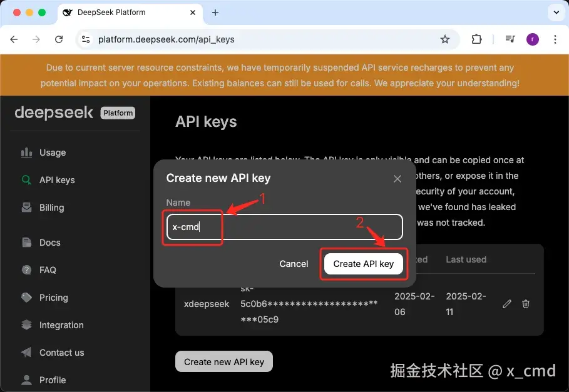
Task: Click the deepseek Platform logo
Action: pyautogui.click(x=75, y=113)
